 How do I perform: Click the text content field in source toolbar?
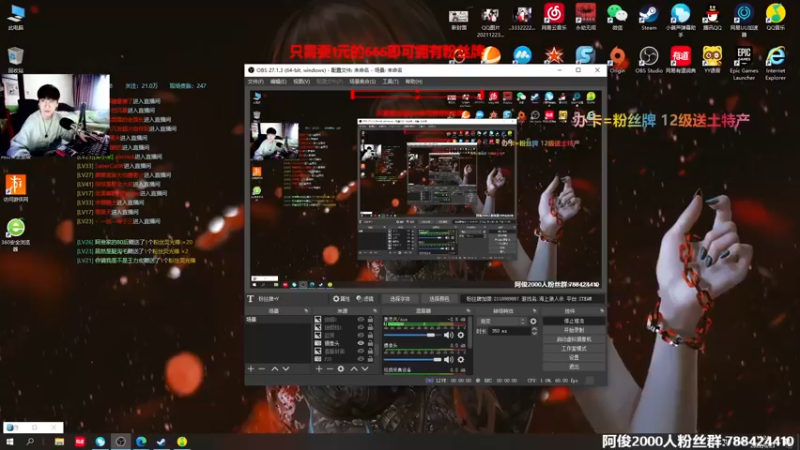(x=530, y=299)
